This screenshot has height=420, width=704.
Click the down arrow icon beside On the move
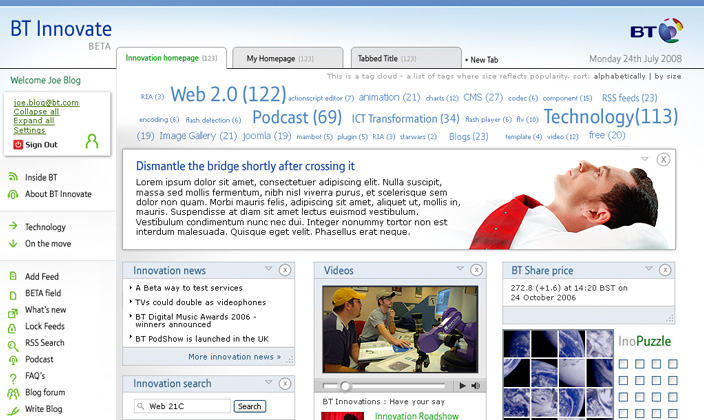tap(13, 243)
